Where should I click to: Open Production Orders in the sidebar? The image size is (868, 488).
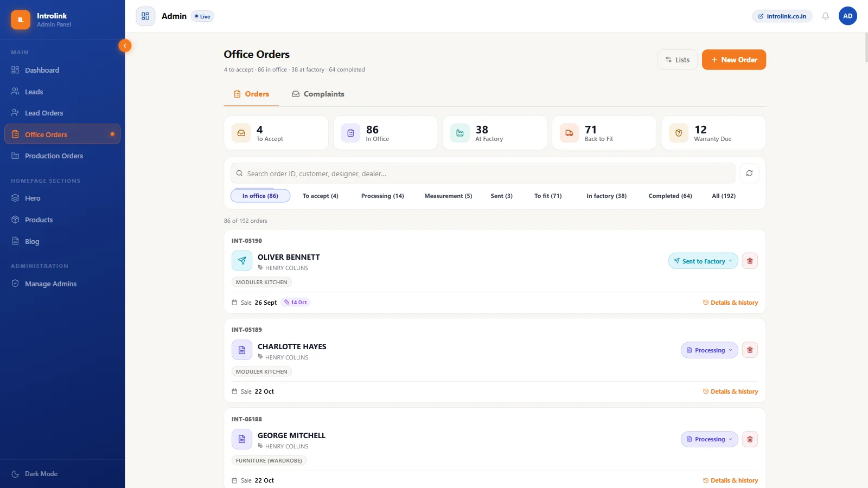[x=62, y=156]
